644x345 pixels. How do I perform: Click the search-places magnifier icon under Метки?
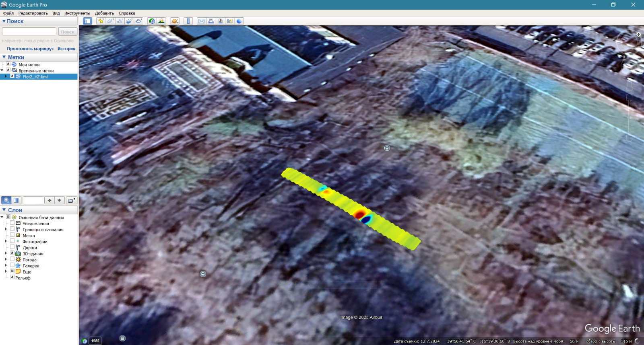click(x=6, y=200)
